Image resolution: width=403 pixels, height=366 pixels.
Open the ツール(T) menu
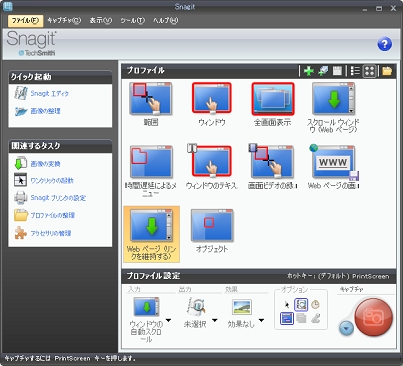click(133, 21)
